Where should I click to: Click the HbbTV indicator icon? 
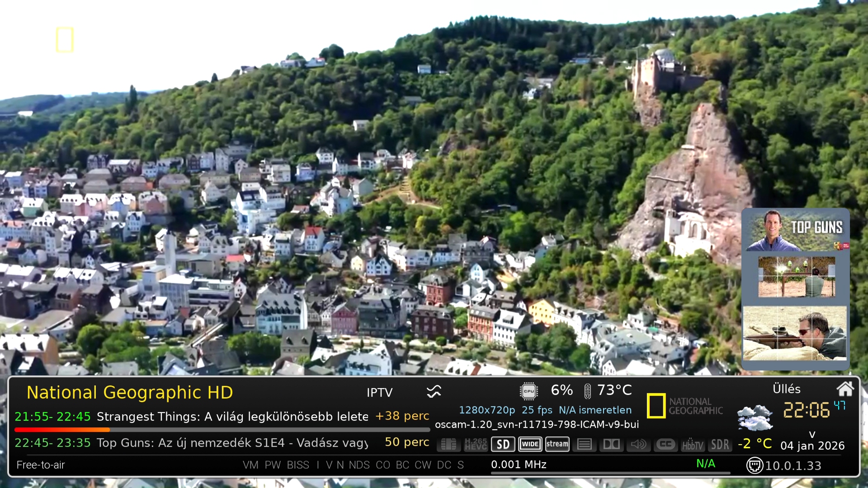(x=693, y=445)
